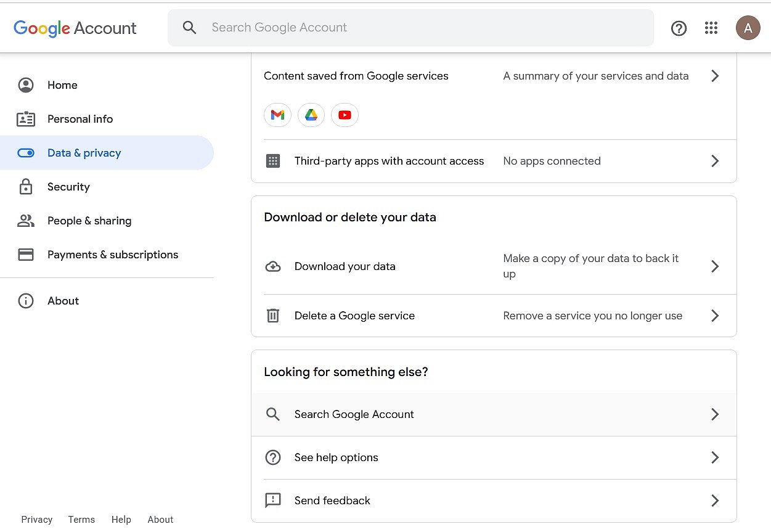Image resolution: width=771 pixels, height=532 pixels.
Task: Open the Help footer link
Action: click(121, 520)
